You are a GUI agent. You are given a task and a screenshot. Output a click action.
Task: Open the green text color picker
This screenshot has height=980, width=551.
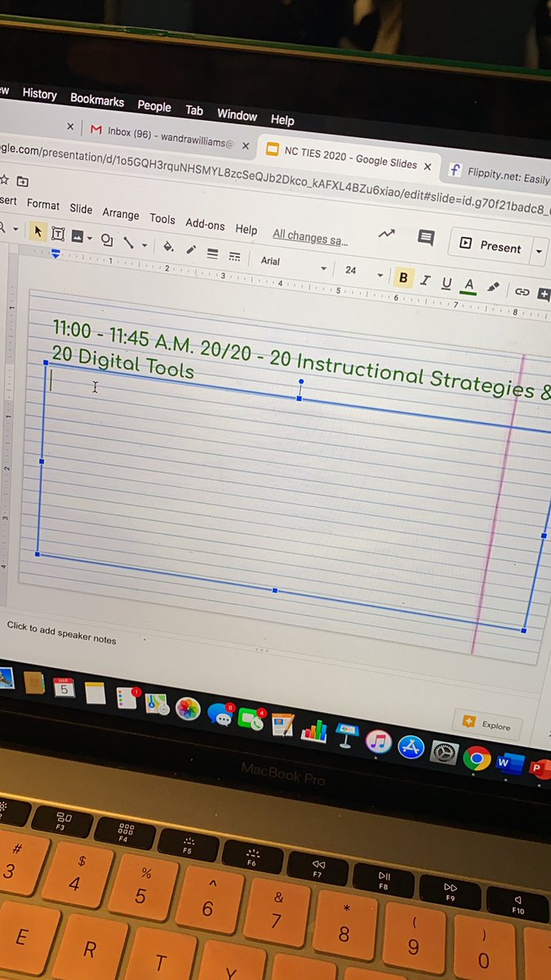click(469, 285)
